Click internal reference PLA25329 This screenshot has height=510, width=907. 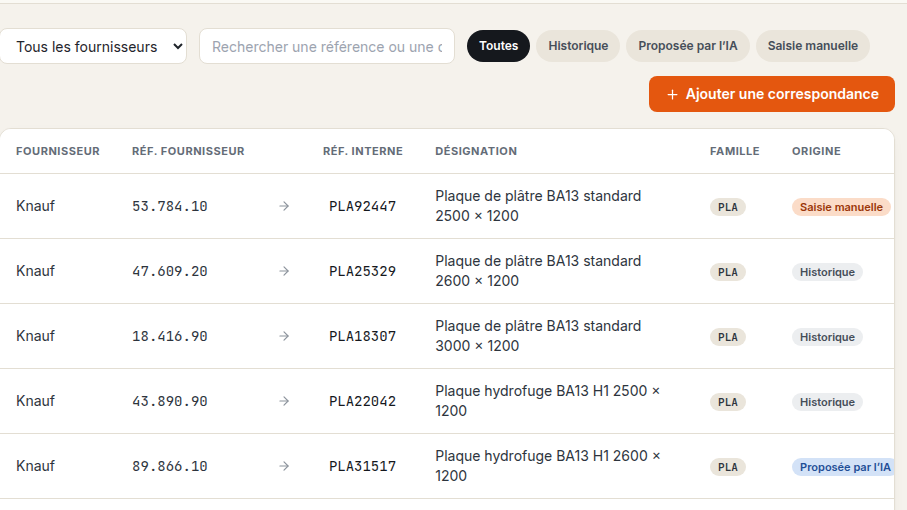363,271
